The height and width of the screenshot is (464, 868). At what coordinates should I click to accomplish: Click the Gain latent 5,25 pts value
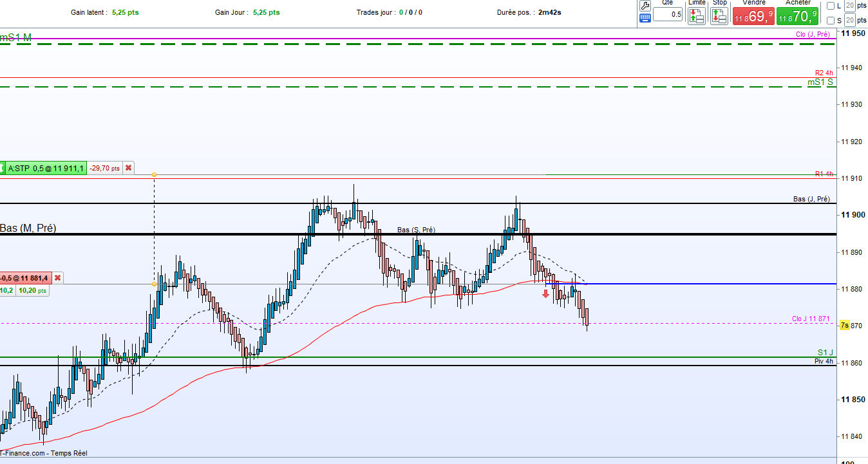pyautogui.click(x=125, y=12)
